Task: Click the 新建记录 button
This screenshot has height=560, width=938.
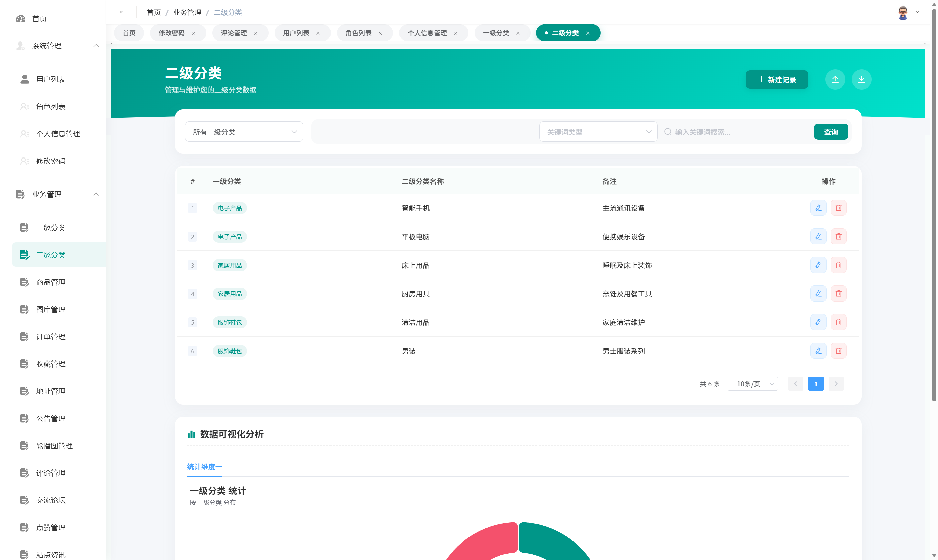Action: (x=776, y=79)
